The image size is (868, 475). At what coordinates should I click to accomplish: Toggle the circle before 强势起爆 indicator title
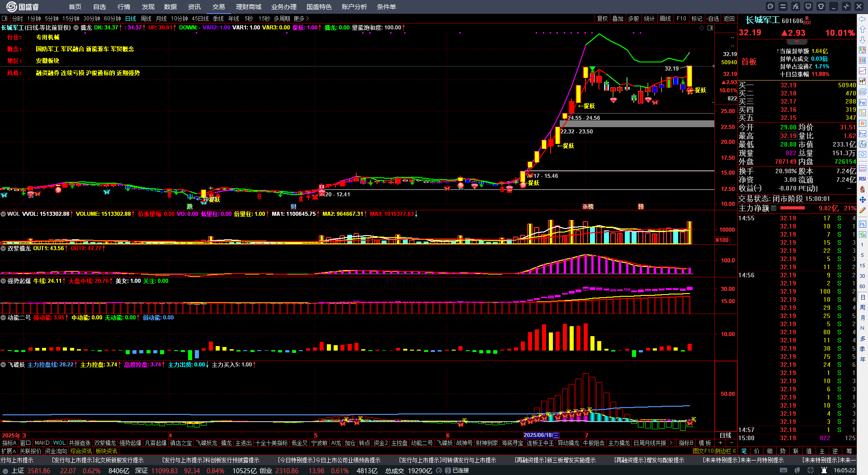[3, 281]
